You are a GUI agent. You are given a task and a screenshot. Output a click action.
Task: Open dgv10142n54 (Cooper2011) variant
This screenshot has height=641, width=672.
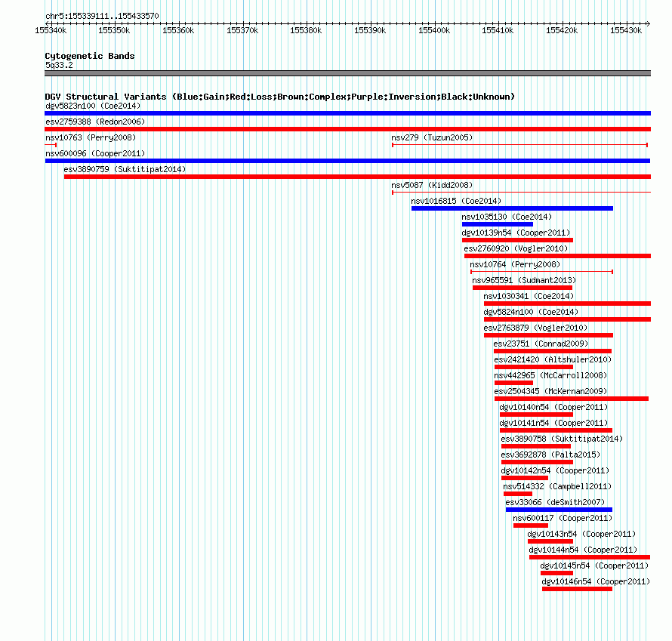[555, 470]
